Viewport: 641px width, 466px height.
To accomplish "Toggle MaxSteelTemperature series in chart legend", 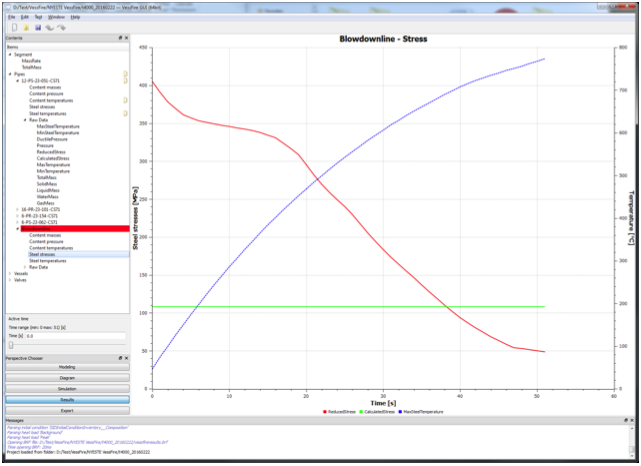I will pos(421,412).
